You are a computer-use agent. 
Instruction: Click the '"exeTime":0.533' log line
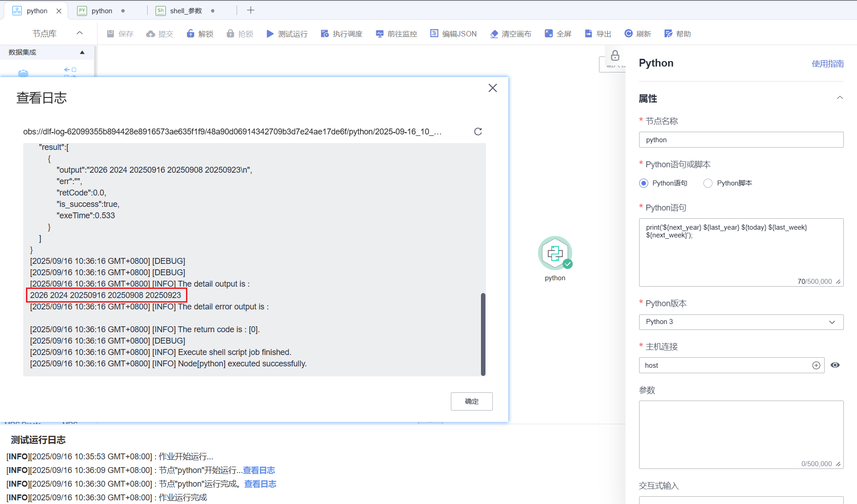[x=86, y=216]
